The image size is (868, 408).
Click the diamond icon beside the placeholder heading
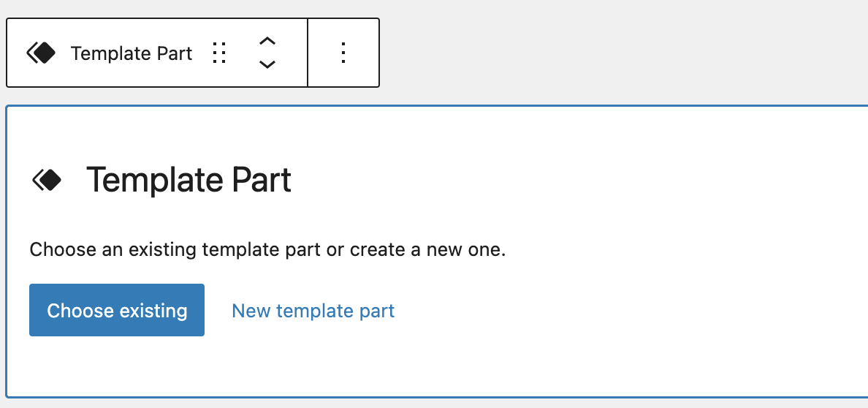pyautogui.click(x=47, y=180)
